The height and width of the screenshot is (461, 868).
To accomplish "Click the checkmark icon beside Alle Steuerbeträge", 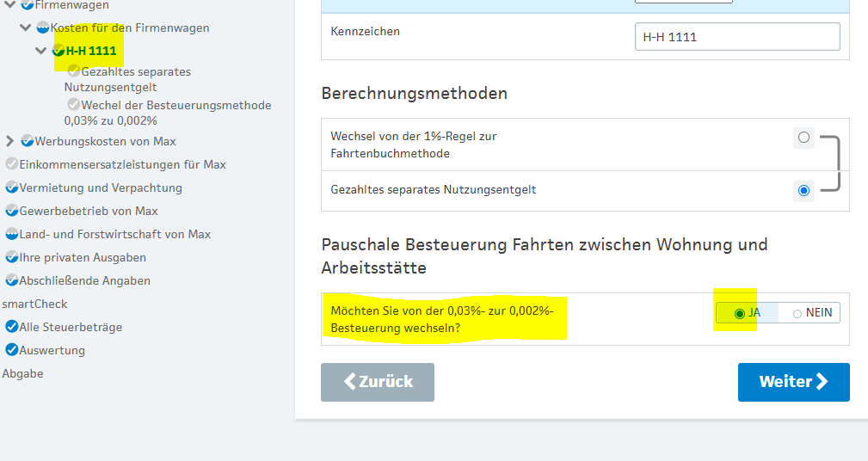I will click(12, 327).
